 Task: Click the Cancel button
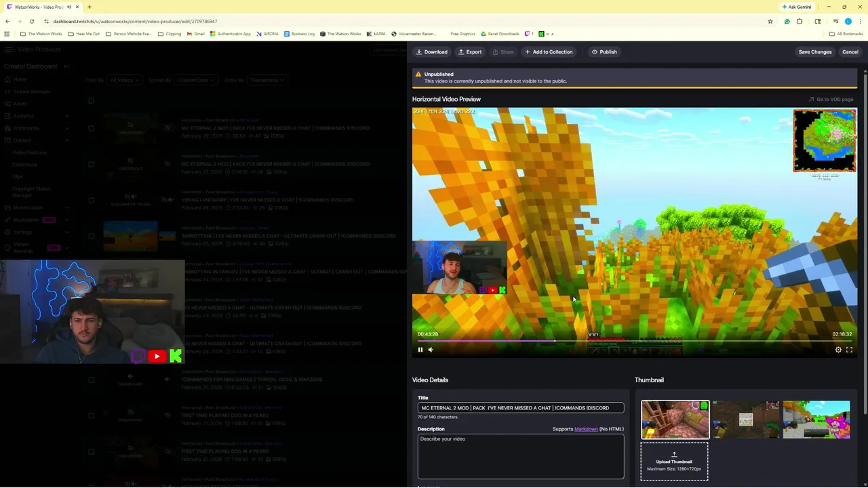850,52
